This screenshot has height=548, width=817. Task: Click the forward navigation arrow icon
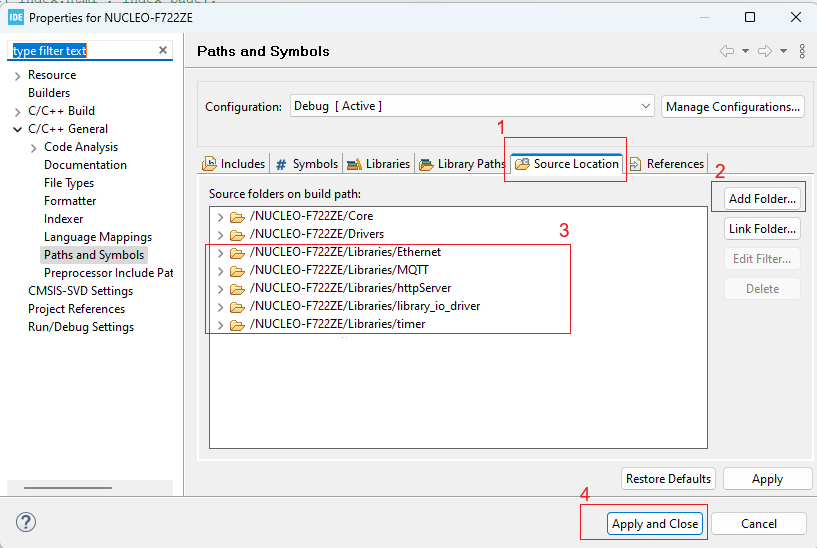pyautogui.click(x=765, y=51)
